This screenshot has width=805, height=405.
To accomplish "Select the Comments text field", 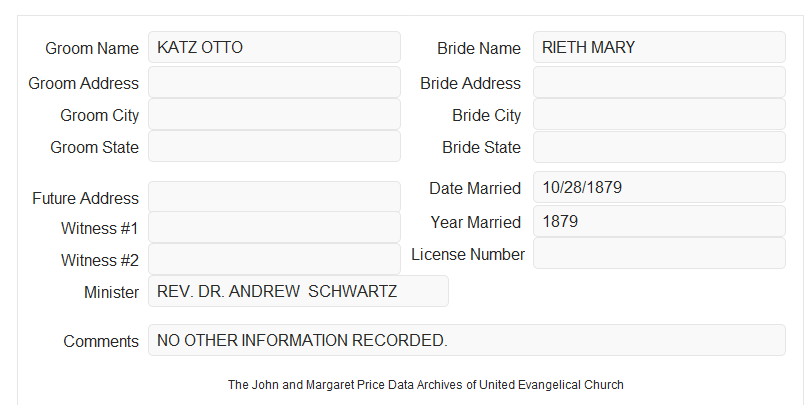I will click(x=467, y=340).
